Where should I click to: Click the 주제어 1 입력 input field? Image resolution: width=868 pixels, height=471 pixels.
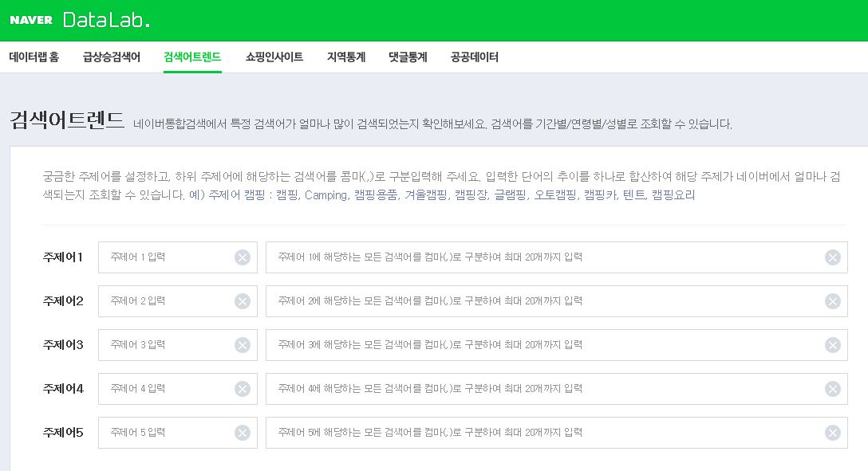168,257
